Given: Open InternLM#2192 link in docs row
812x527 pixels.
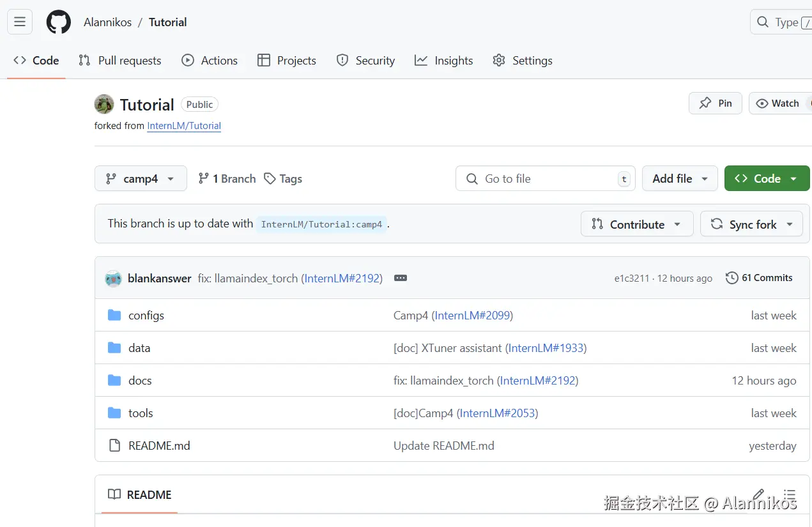Looking at the screenshot, I should (x=537, y=381).
